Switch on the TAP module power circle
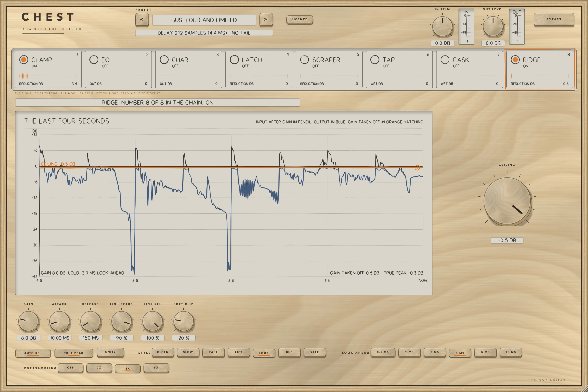Viewport: 588px width, 392px height. 375,59
